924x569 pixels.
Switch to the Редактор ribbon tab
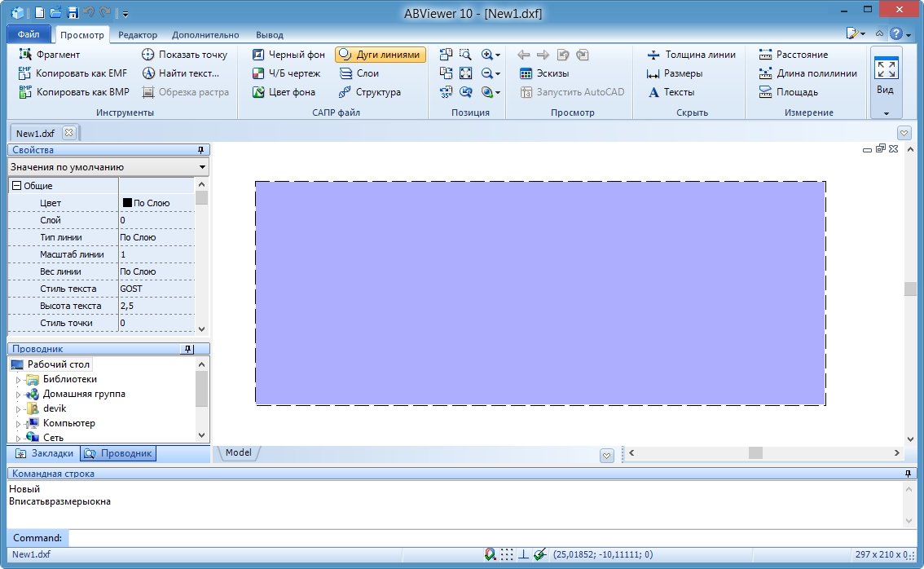tap(138, 35)
